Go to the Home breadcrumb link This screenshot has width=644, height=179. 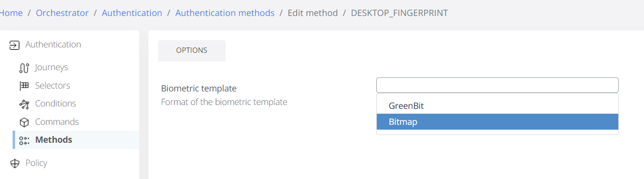click(11, 13)
